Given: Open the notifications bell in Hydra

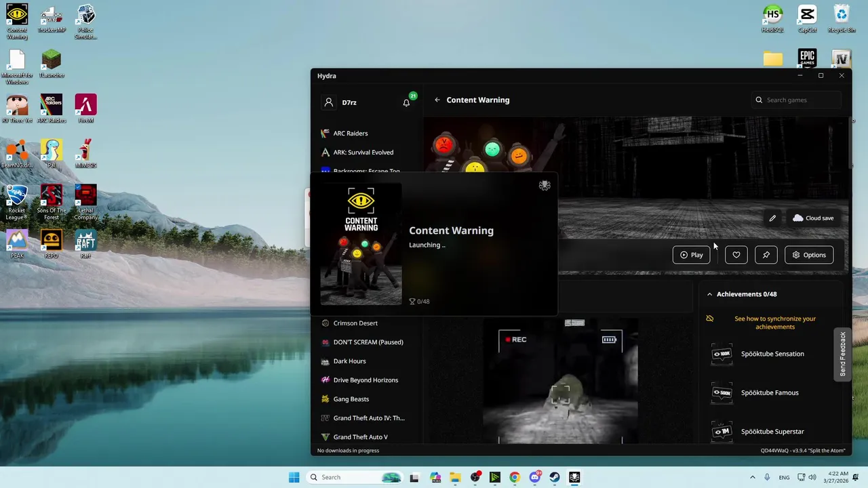Looking at the screenshot, I should tap(406, 102).
